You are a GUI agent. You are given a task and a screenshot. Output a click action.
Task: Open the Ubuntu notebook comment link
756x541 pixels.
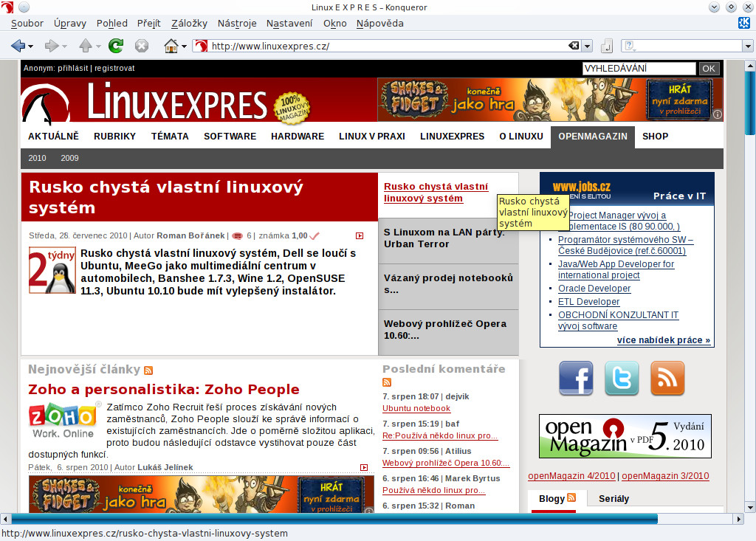[416, 408]
